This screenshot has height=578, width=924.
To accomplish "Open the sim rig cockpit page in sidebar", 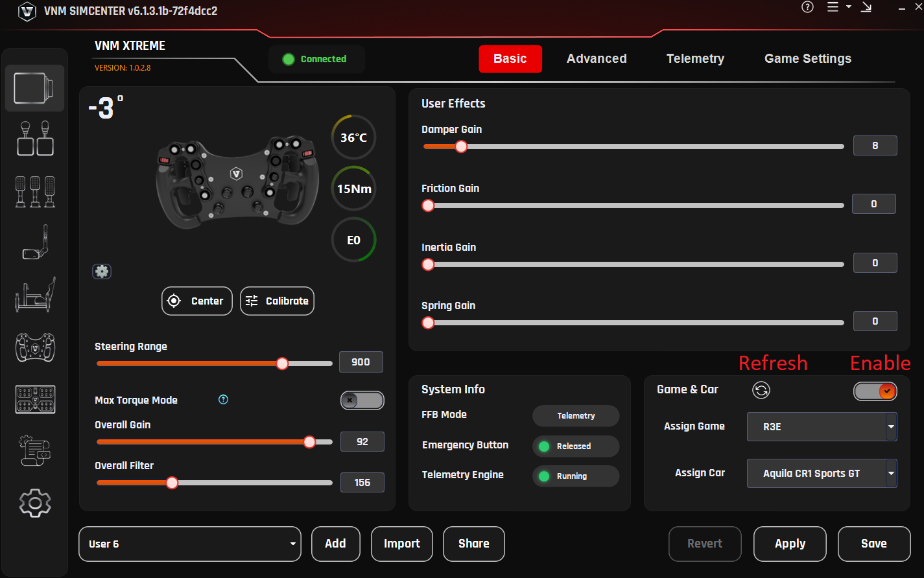I will pos(35,295).
